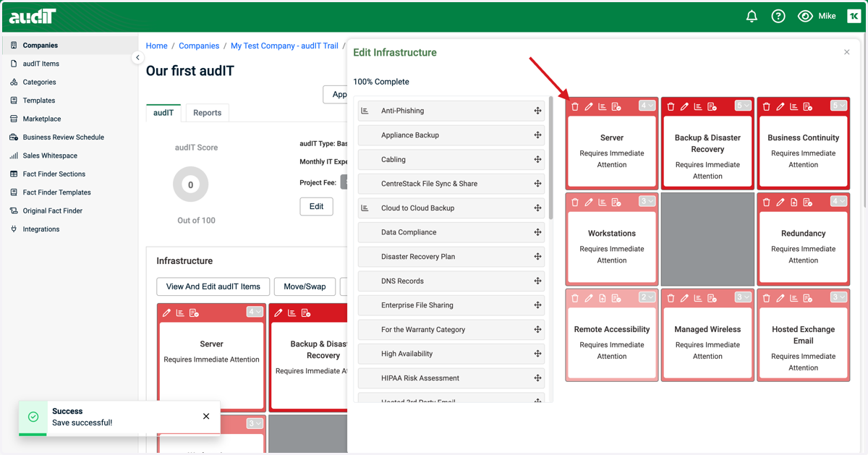Click the green K logo in header
Viewport: 868px width, 455px height.
coord(854,16)
